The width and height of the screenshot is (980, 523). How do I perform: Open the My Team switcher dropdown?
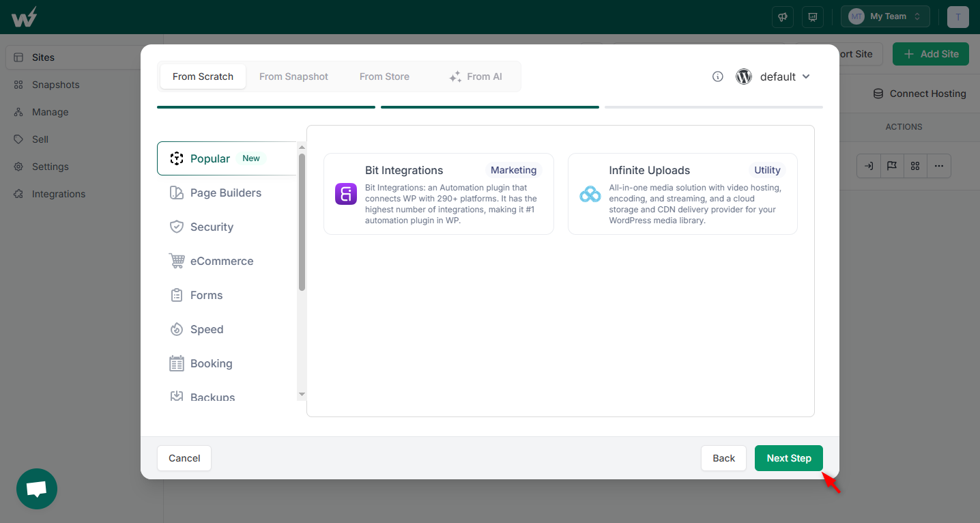[x=885, y=17]
